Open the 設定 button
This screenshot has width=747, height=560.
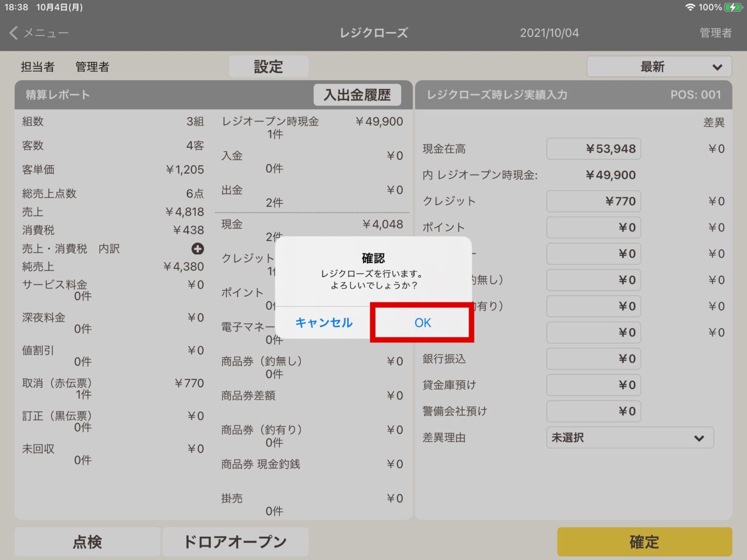tap(268, 66)
